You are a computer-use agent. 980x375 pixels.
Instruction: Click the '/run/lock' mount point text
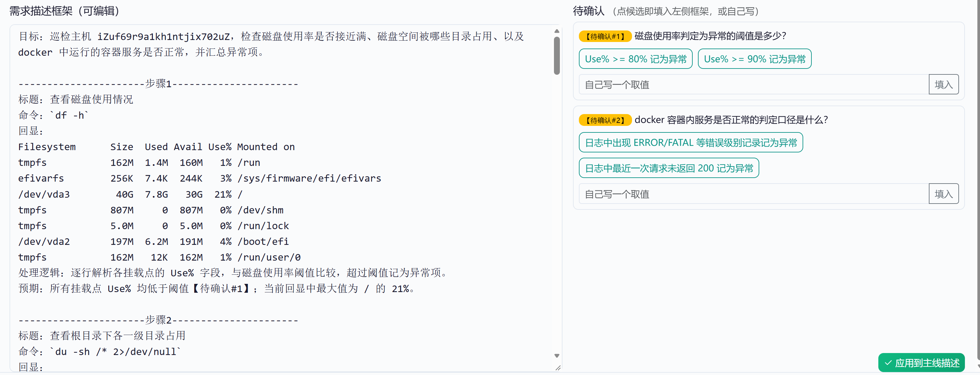coord(263,226)
